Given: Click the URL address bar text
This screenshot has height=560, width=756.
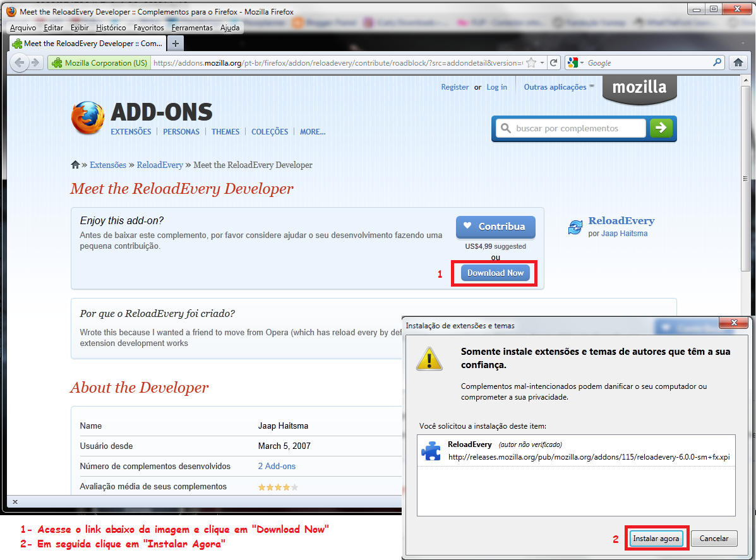Looking at the screenshot, I should coord(337,63).
